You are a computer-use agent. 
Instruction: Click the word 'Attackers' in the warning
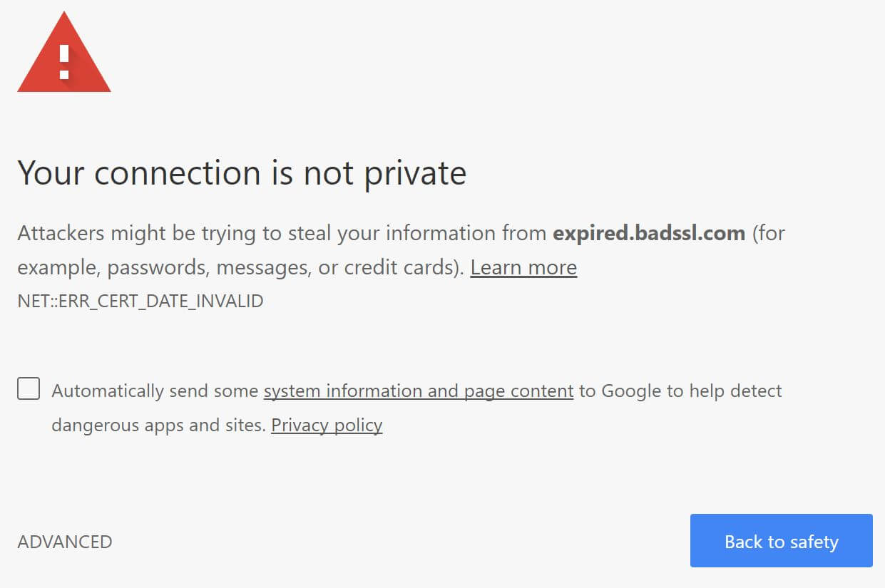point(61,233)
